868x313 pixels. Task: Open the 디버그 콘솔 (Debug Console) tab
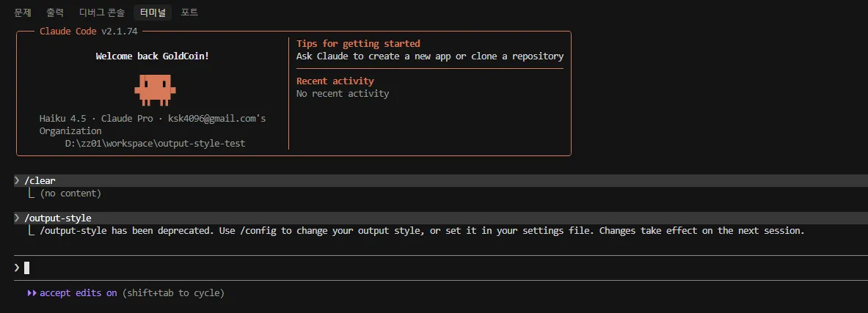point(101,12)
